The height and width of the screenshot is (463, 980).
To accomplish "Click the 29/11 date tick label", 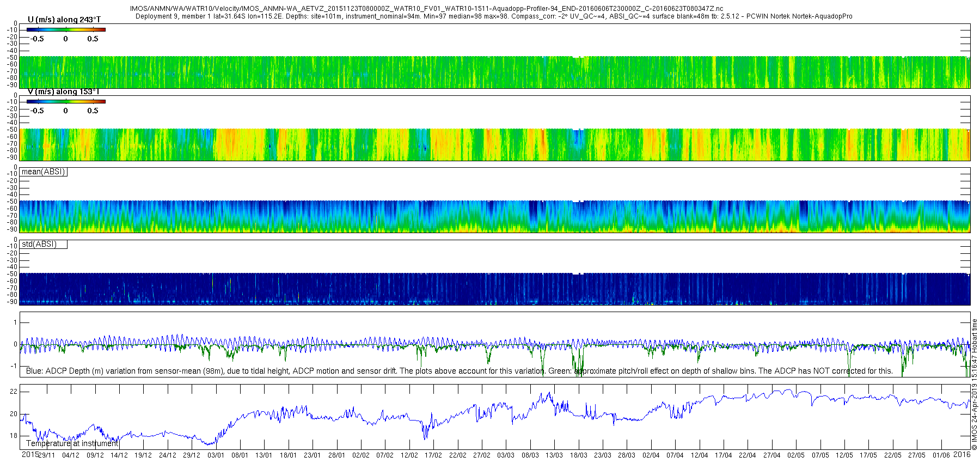I will click(46, 455).
